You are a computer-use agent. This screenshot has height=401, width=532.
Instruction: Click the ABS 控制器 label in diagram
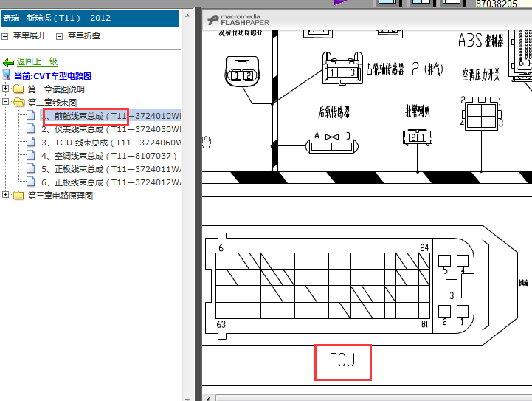click(481, 41)
